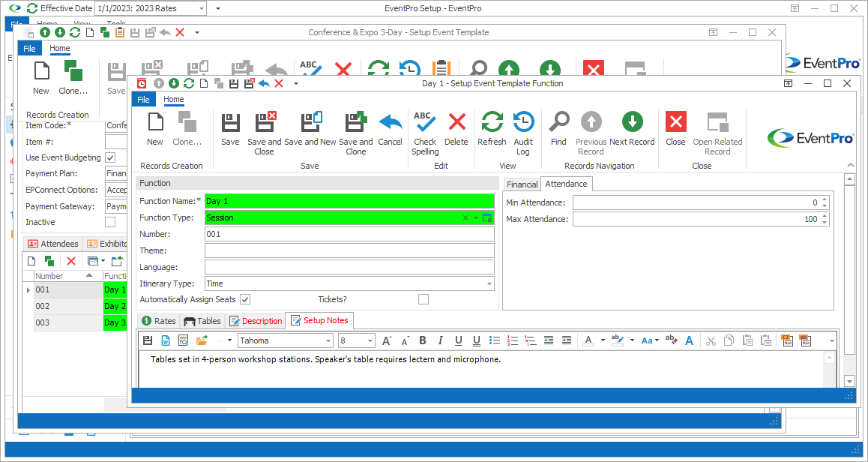Click the bulleted list icon in Setup Notes
Image resolution: width=868 pixels, height=462 pixels.
(x=495, y=340)
